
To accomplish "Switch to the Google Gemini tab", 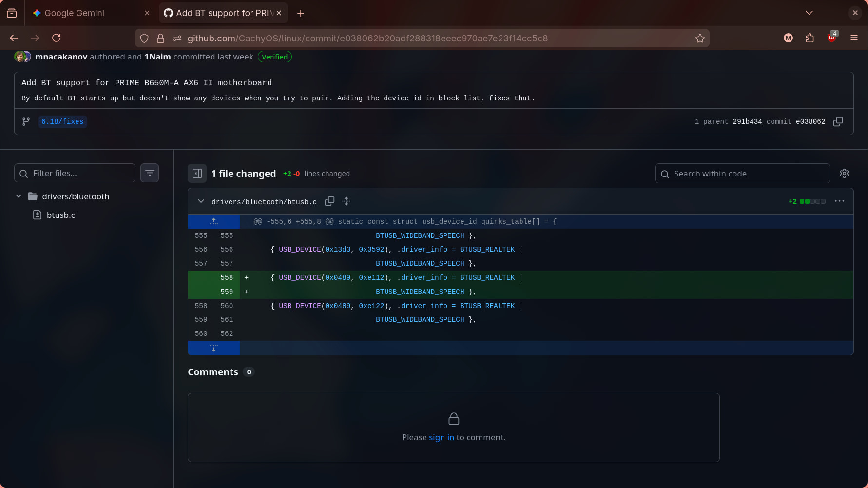I will pyautogui.click(x=75, y=13).
